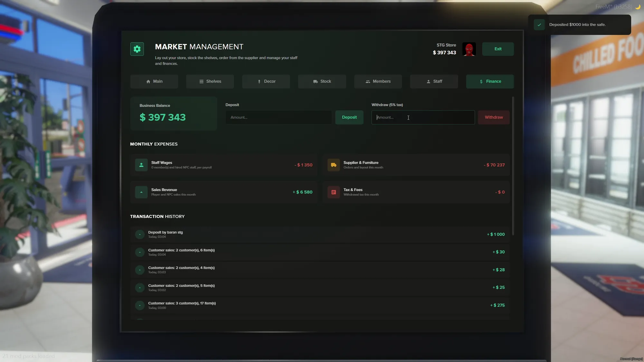Click the Exit button
This screenshot has width=644, height=362.
point(498,49)
